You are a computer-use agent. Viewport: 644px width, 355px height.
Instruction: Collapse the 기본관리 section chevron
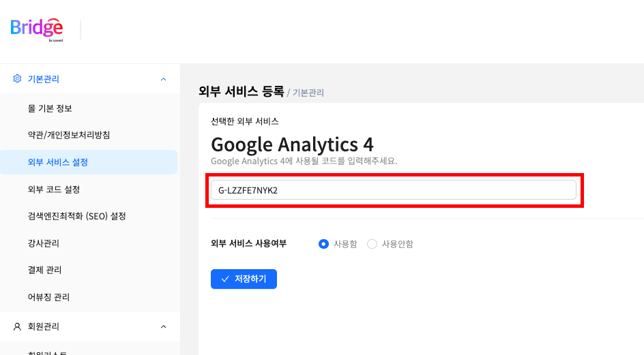click(163, 79)
